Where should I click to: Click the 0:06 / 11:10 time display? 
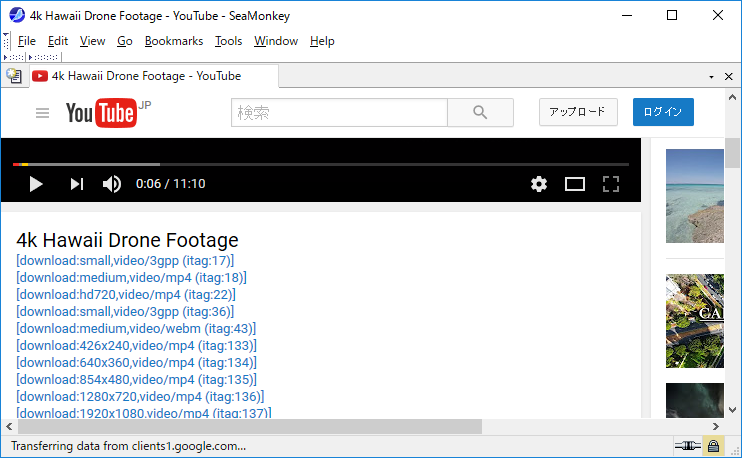click(x=171, y=184)
